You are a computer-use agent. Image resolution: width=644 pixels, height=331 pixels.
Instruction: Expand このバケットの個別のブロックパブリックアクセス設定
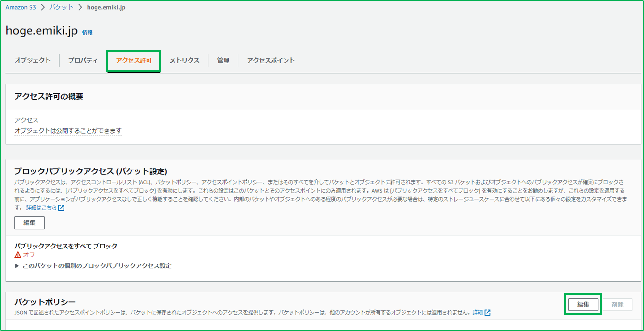(93, 266)
